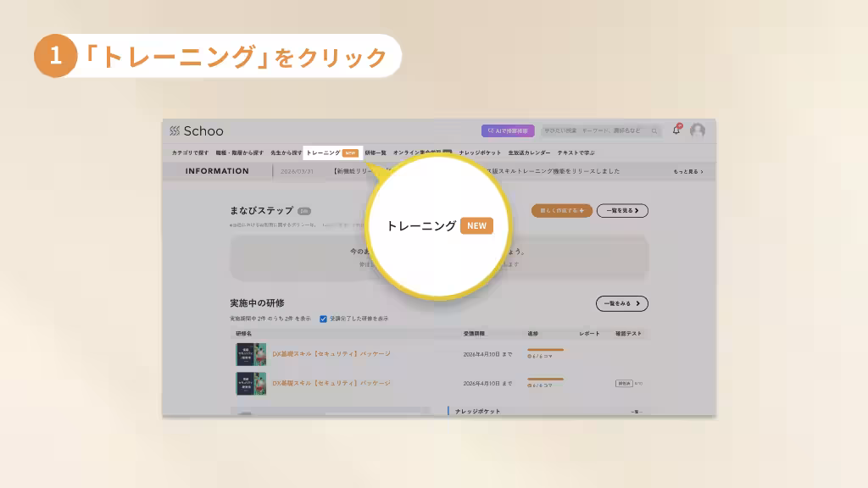The width and height of the screenshot is (868, 488).
Task: Open 生放送カレンダー in the navigation
Action: click(x=529, y=152)
